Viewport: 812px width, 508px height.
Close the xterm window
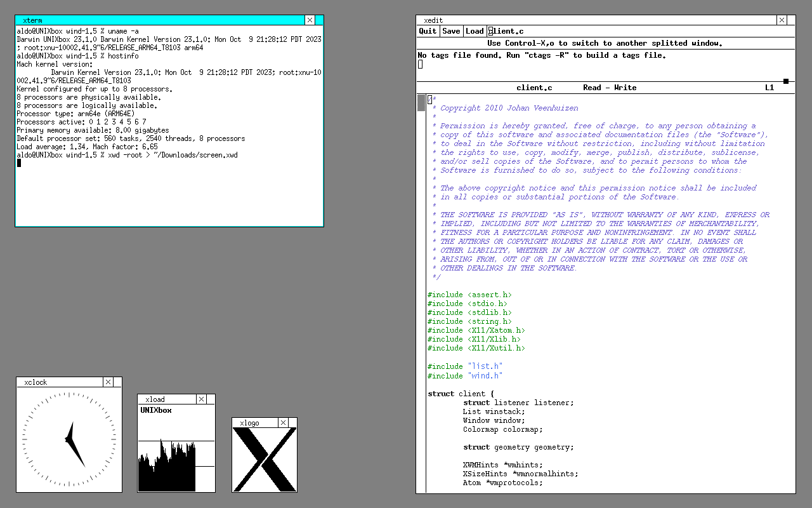(x=310, y=20)
